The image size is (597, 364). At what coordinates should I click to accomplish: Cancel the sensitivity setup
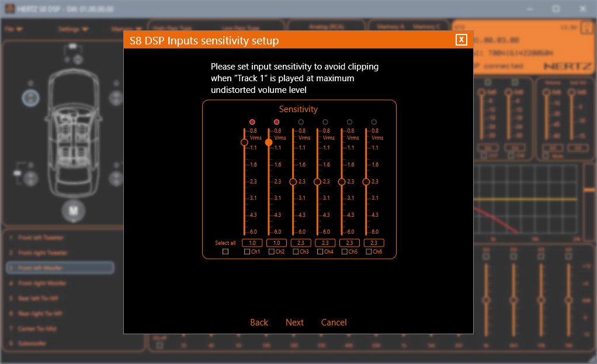coord(334,323)
